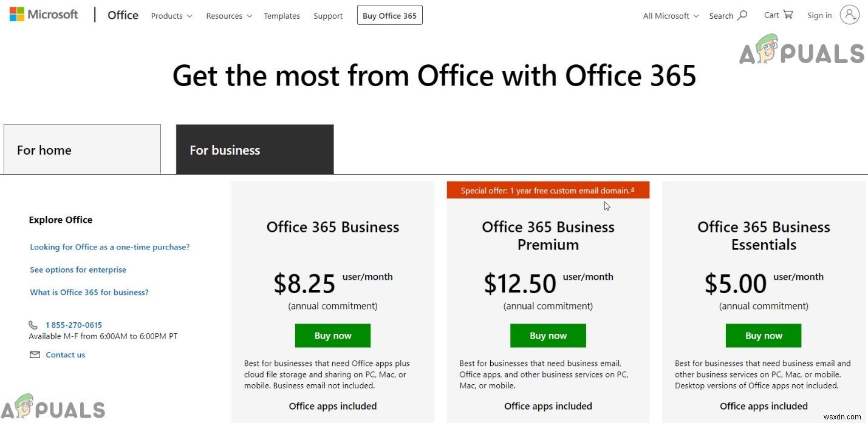Go to the Support section
The width and height of the screenshot is (868, 423).
(x=327, y=16)
